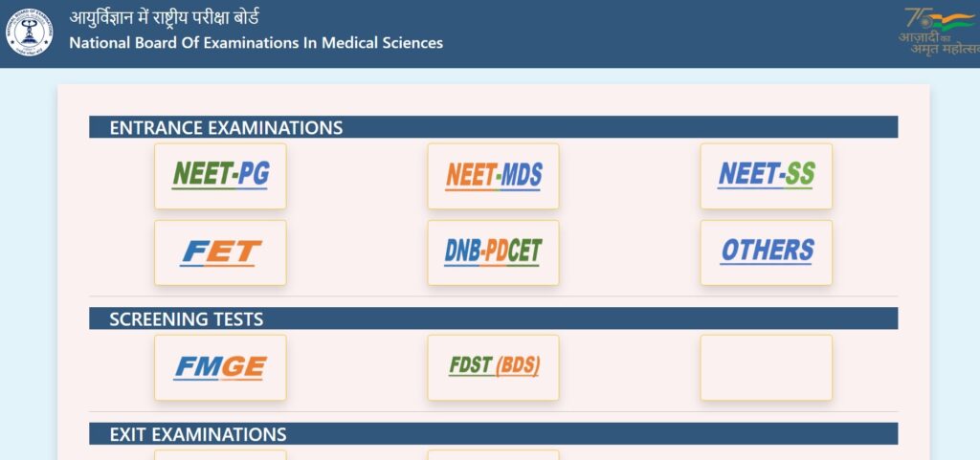The image size is (980, 460).
Task: Click the green NEET text in NEET-PG
Action: (201, 174)
